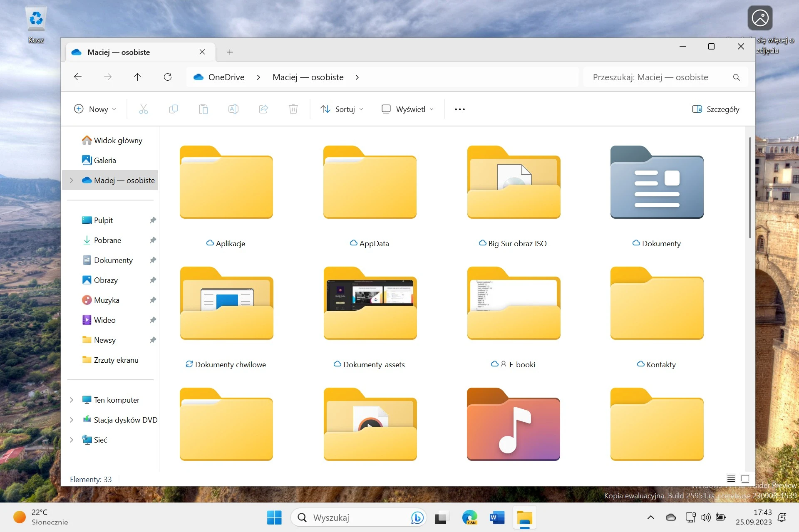The width and height of the screenshot is (799, 532).
Task: Click the Copy icon in toolbar
Action: tap(174, 109)
